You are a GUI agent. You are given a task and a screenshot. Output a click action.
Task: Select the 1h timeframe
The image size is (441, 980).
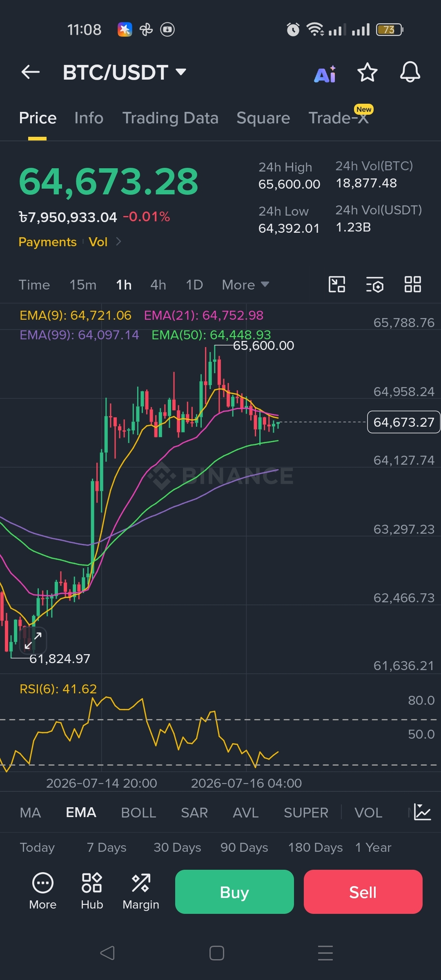click(124, 285)
